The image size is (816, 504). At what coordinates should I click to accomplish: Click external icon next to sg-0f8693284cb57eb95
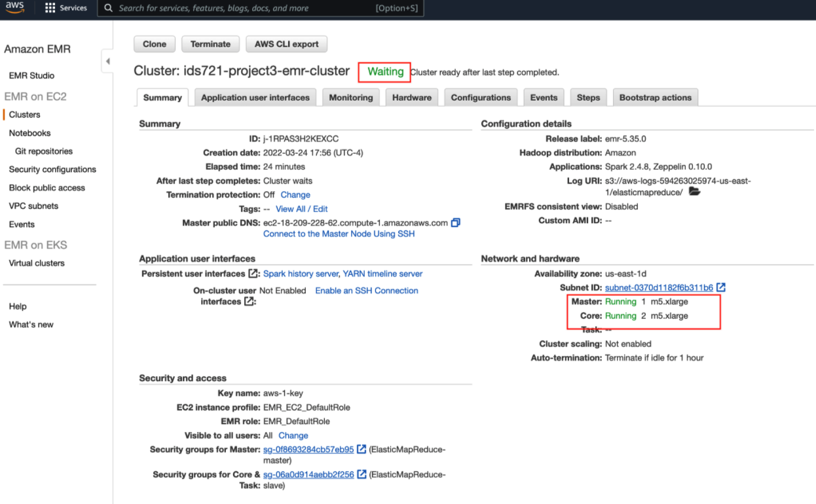pyautogui.click(x=362, y=449)
